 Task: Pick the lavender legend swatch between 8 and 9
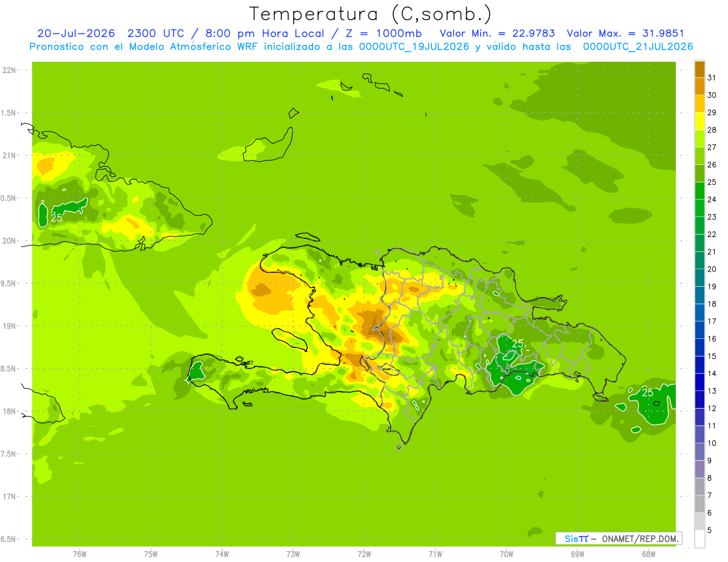[699, 469]
